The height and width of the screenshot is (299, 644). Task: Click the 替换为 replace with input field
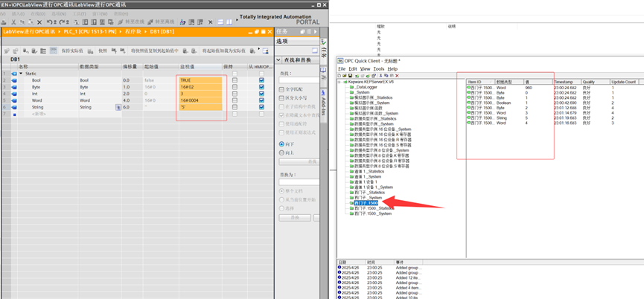point(299,181)
